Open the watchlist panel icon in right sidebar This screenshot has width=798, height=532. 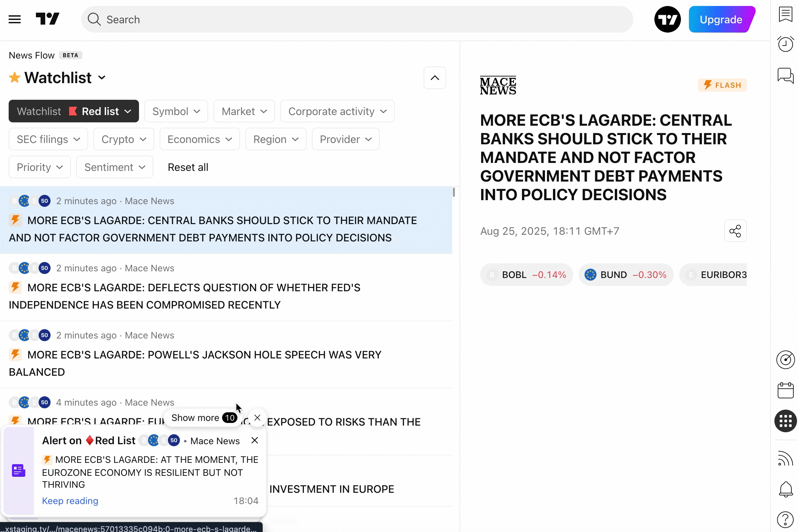(x=785, y=15)
